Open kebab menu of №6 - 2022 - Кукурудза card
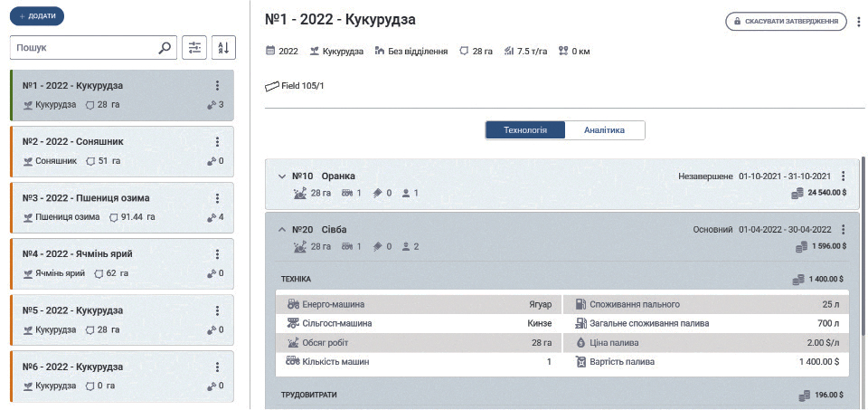 [x=217, y=367]
